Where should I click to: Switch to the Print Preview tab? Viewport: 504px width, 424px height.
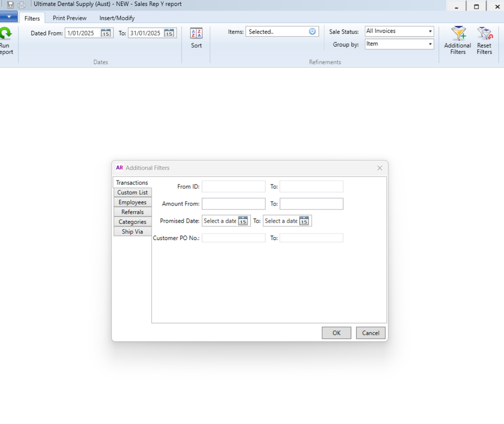[x=70, y=18]
